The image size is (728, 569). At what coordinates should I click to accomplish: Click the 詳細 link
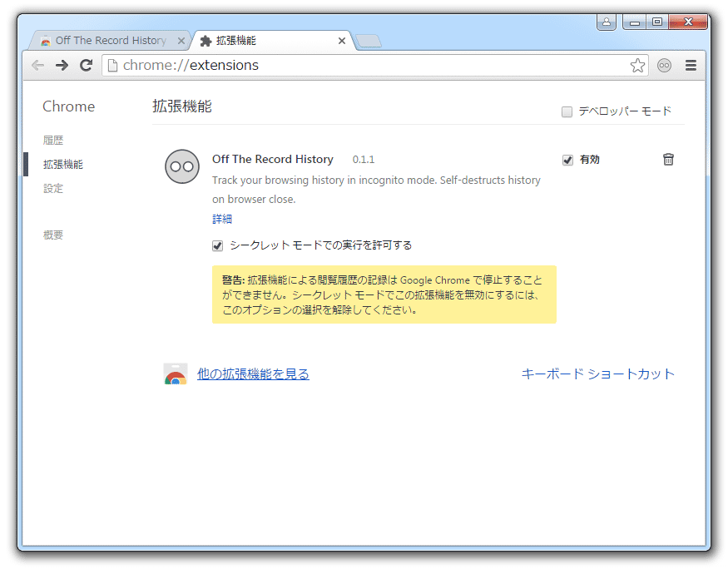[x=222, y=219]
